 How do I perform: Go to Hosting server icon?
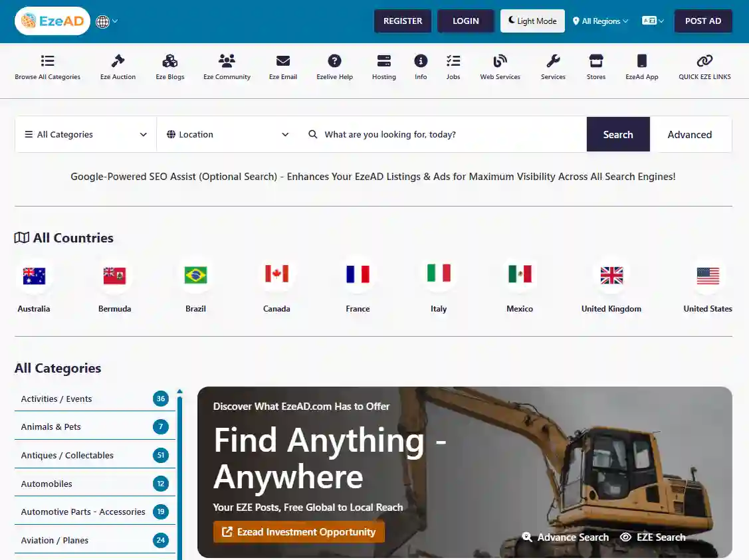[383, 61]
